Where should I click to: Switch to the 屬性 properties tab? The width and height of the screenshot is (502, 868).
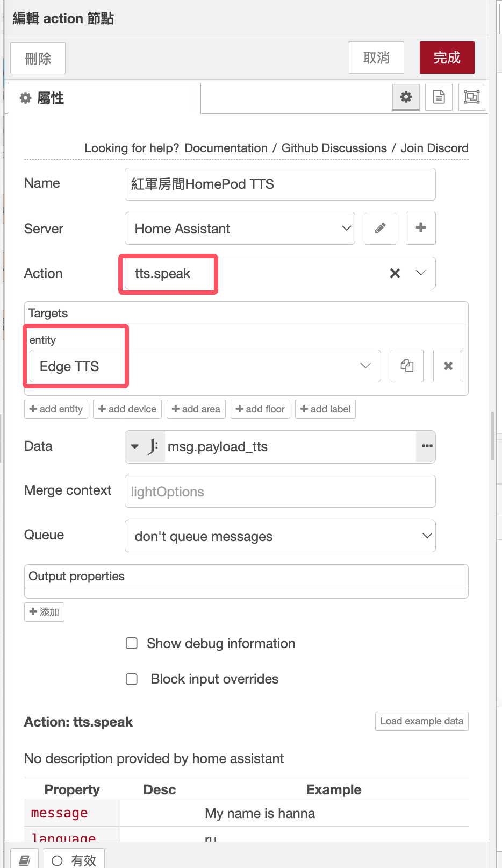coord(104,98)
